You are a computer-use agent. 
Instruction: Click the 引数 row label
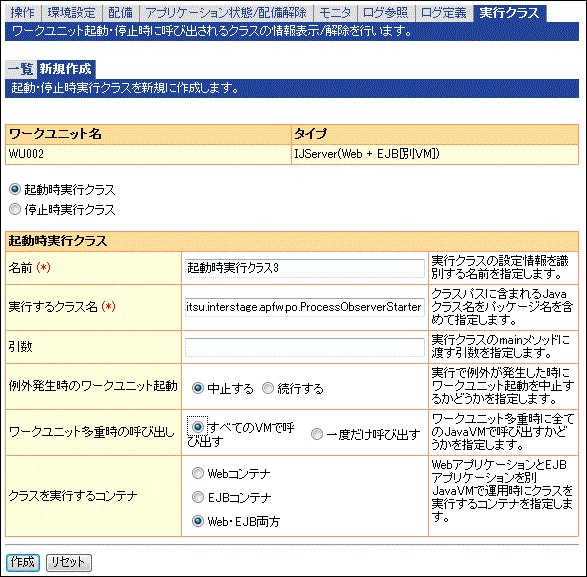(x=21, y=347)
